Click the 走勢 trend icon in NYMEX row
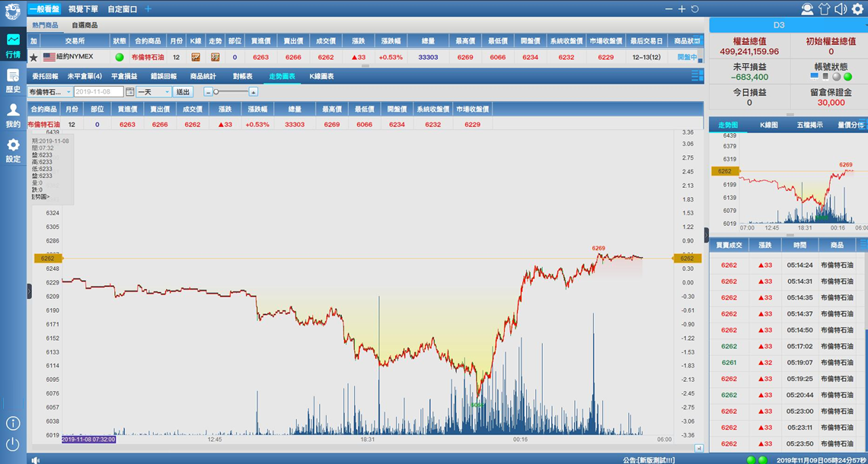 (215, 57)
